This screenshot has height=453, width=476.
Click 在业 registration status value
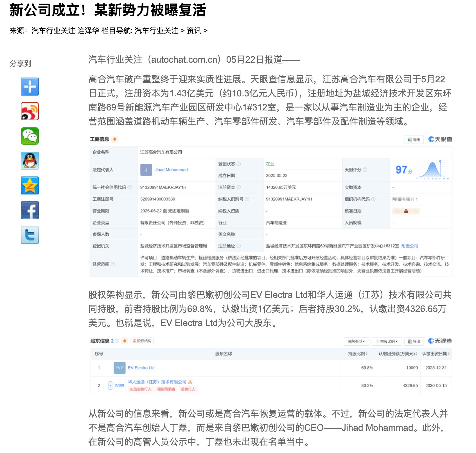coord(270,164)
